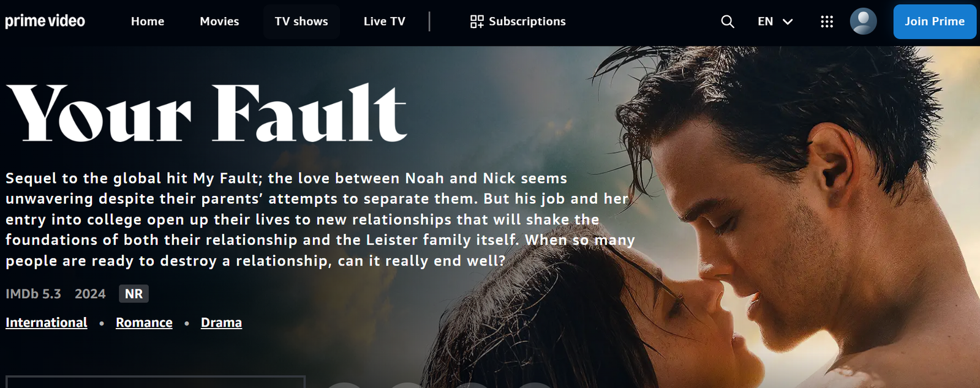Open Live TV from the navigation

click(385, 21)
